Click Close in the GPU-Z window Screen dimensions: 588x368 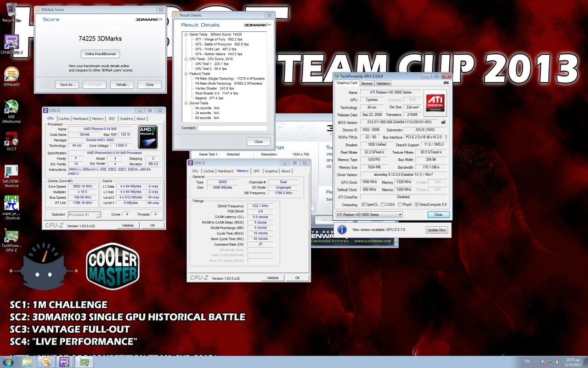[x=438, y=214]
